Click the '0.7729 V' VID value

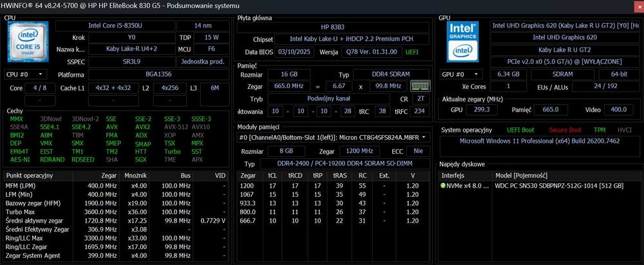(213, 221)
